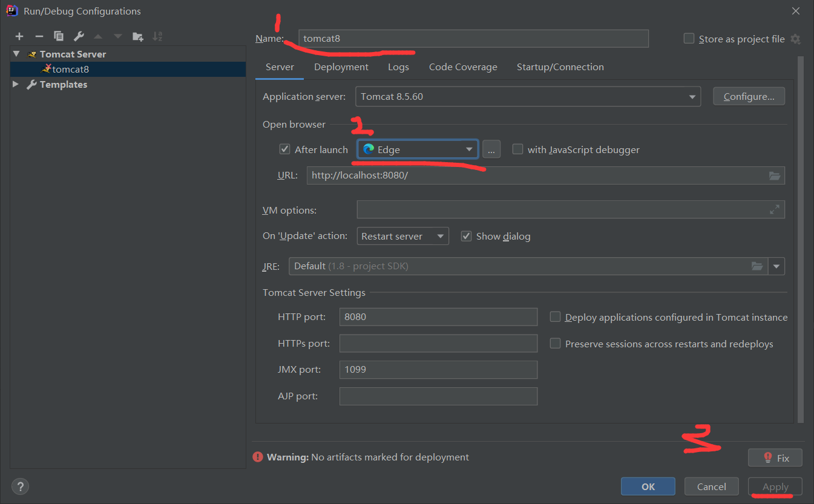The width and height of the screenshot is (814, 504).
Task: Click the Copy Configuration icon
Action: pyautogui.click(x=59, y=36)
